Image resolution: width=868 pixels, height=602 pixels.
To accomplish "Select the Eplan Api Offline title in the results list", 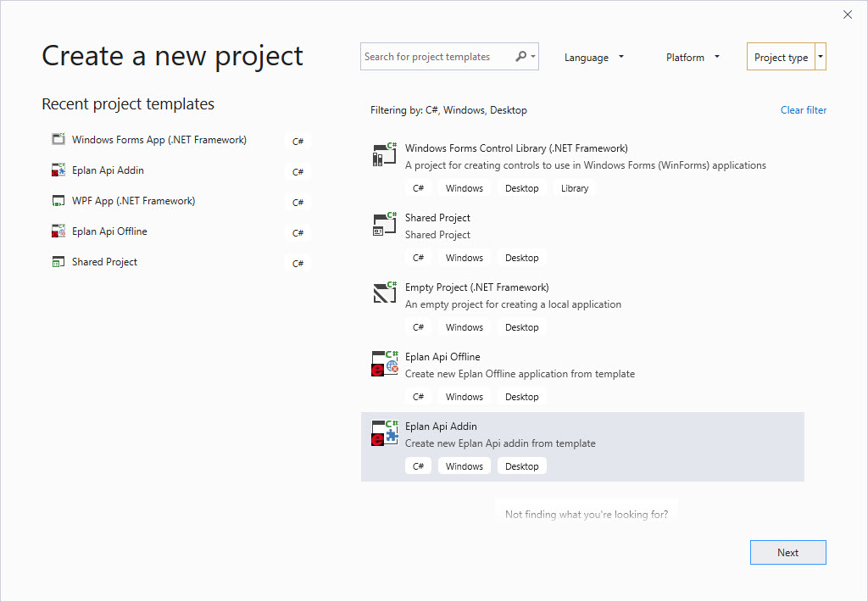I will tap(442, 357).
